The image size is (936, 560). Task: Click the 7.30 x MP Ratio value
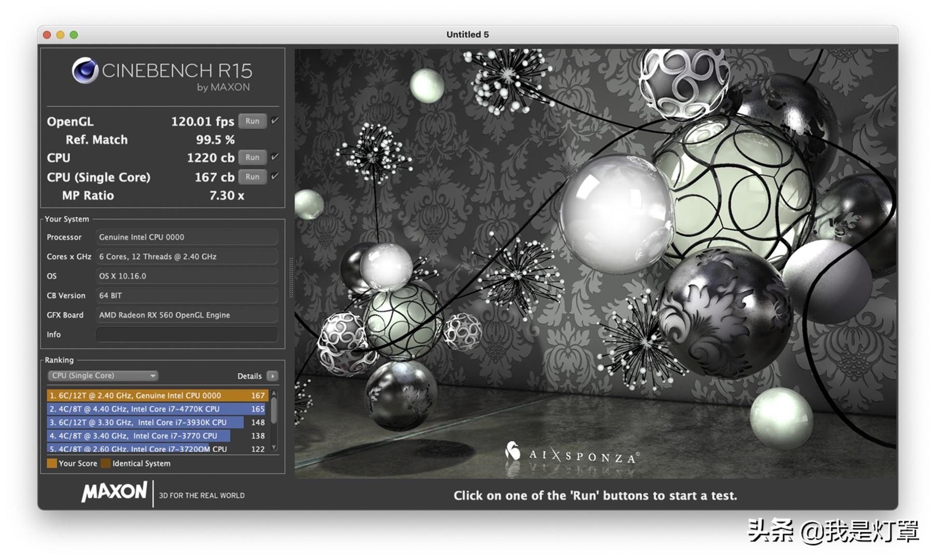227,195
